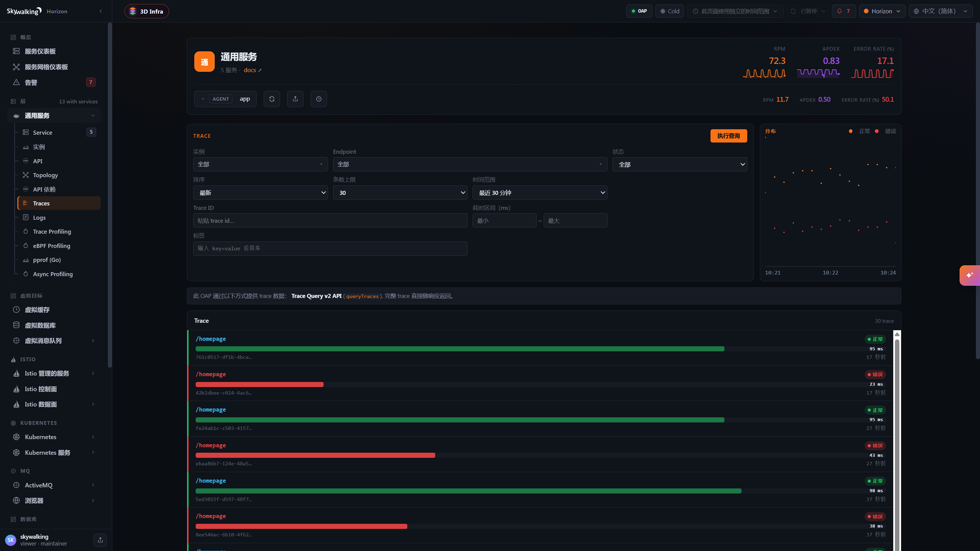Expand 虚拟消息队列 in the sidebar
980x551 pixels.
pos(54,341)
